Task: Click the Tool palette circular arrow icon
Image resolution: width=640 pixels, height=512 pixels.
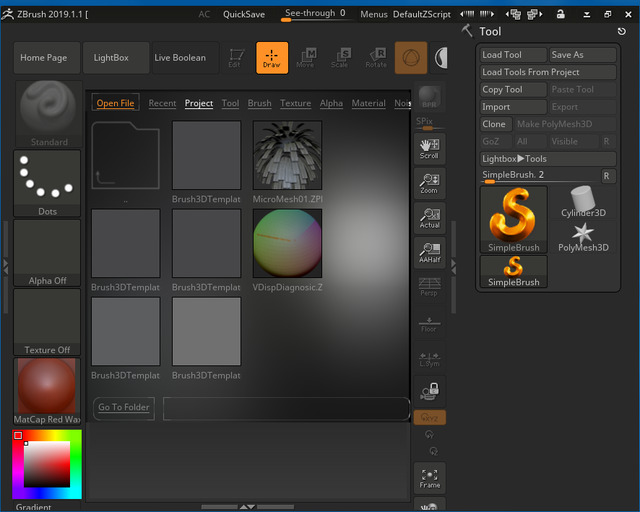Action: (621, 31)
